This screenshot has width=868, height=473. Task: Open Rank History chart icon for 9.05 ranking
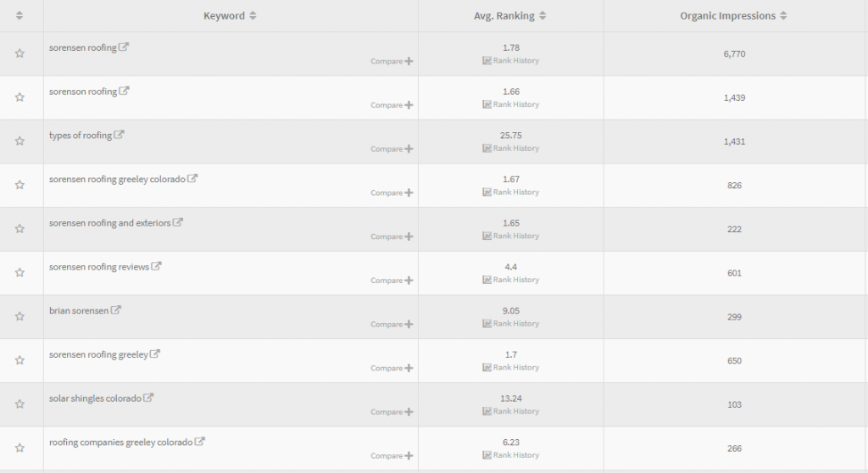487,324
